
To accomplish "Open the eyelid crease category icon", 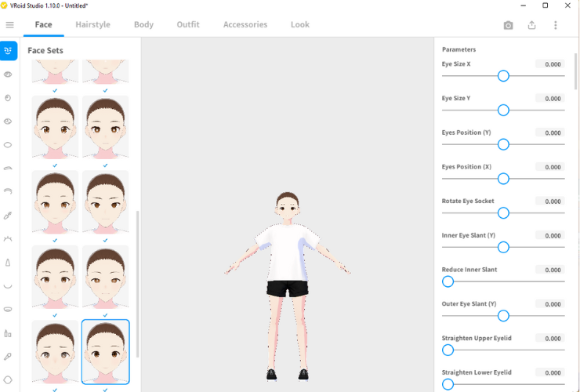I will (8, 191).
